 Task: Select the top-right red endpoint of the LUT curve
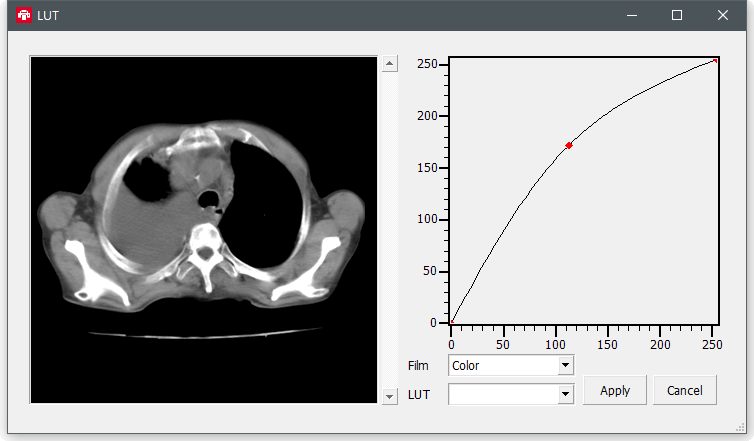[715, 61]
